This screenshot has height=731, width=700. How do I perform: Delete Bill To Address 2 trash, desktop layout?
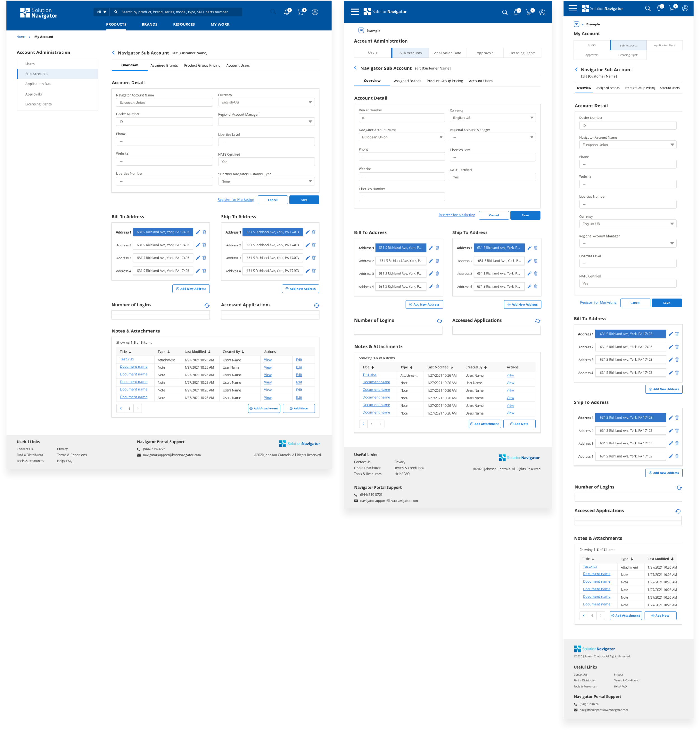[204, 245]
